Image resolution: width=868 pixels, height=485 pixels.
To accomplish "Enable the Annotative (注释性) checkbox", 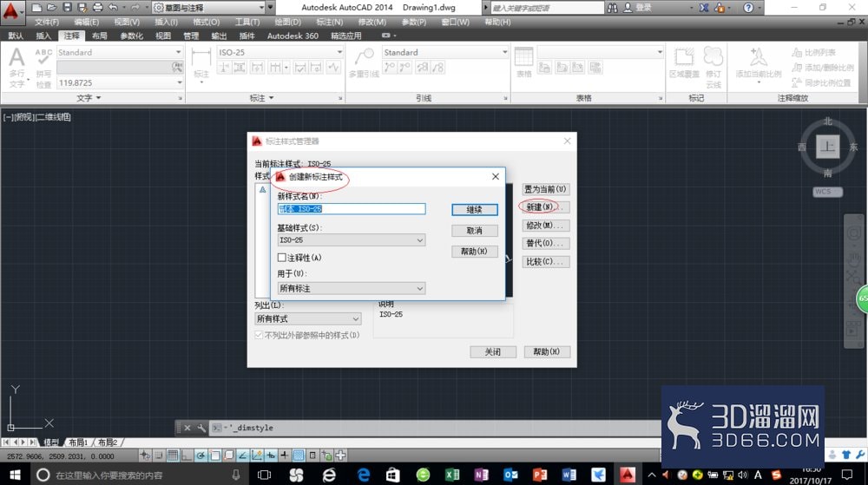I will click(282, 257).
